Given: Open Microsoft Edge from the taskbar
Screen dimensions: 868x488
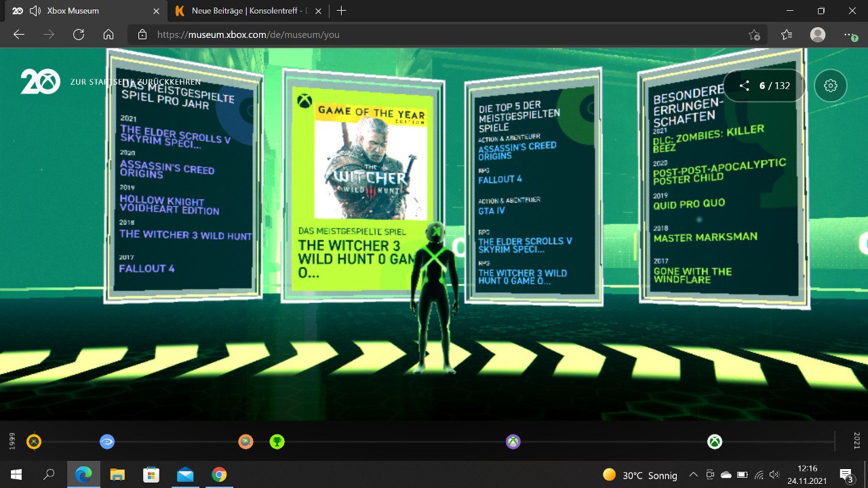Looking at the screenshot, I should click(83, 474).
